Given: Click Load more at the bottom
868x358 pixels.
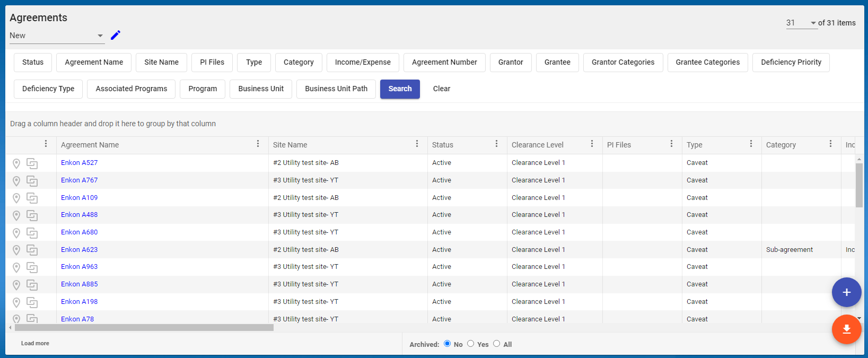Looking at the screenshot, I should click(35, 343).
